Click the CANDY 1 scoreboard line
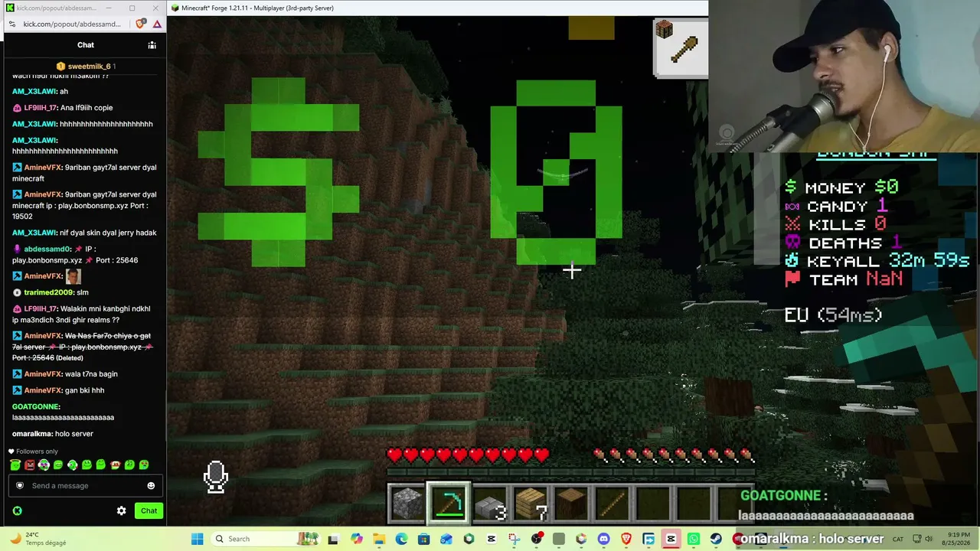Image resolution: width=980 pixels, height=551 pixels. [836, 206]
